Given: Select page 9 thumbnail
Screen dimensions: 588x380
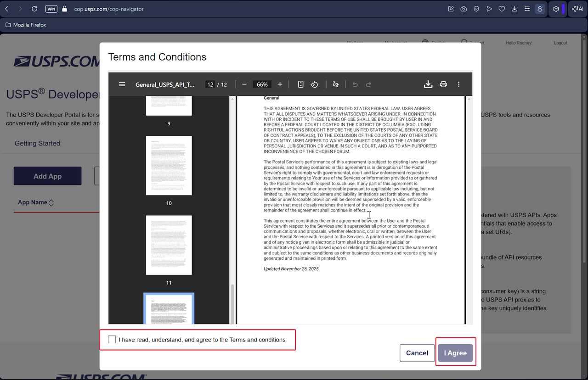Looking at the screenshot, I should click(x=169, y=106).
